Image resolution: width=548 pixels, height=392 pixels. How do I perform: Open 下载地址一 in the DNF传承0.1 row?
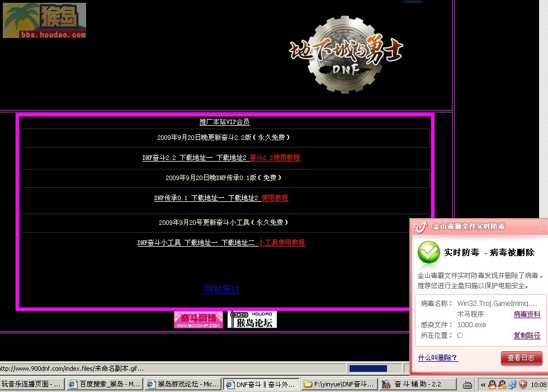coord(207,198)
